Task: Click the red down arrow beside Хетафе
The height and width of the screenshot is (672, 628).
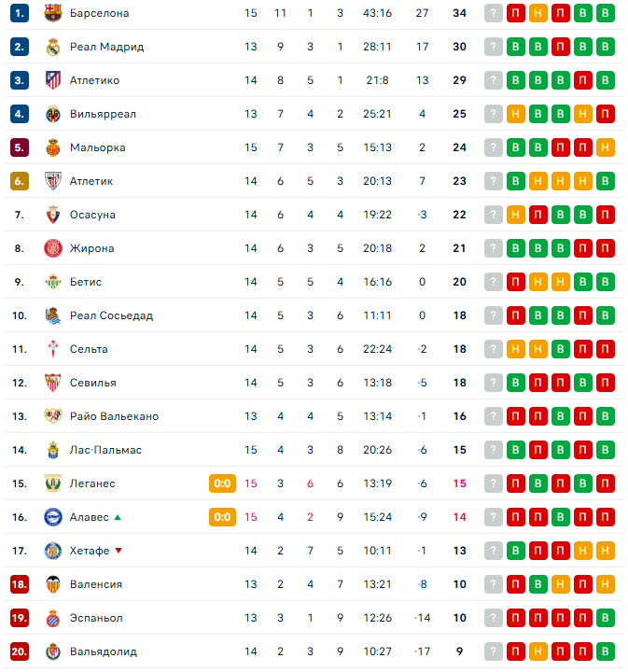Action: (x=119, y=551)
